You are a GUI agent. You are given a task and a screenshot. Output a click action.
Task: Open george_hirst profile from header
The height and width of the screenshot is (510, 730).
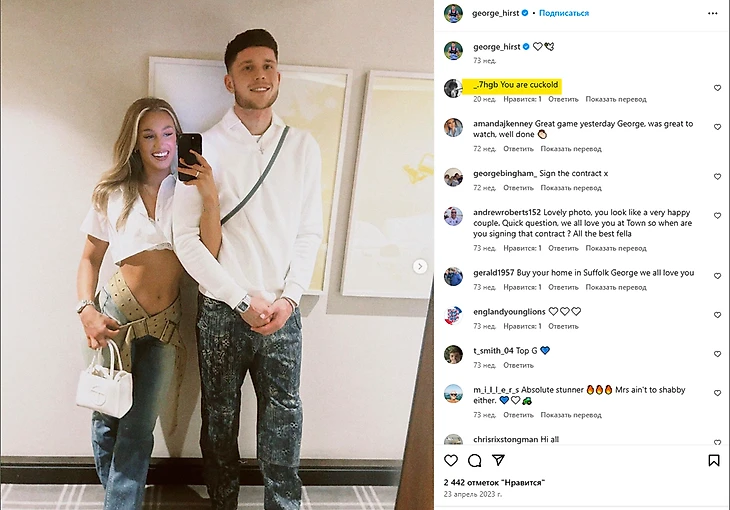[495, 13]
